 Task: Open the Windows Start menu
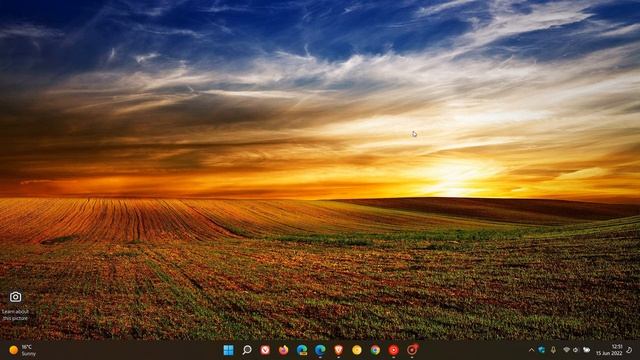[229, 350]
